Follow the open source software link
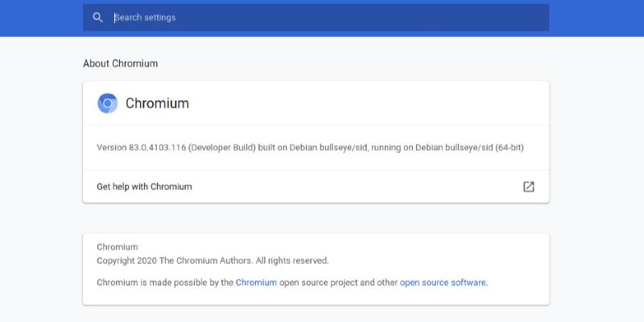Screen dimensions: 644x322 (443, 283)
